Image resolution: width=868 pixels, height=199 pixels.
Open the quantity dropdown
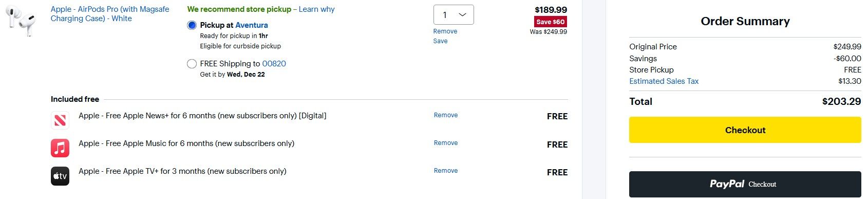(454, 15)
